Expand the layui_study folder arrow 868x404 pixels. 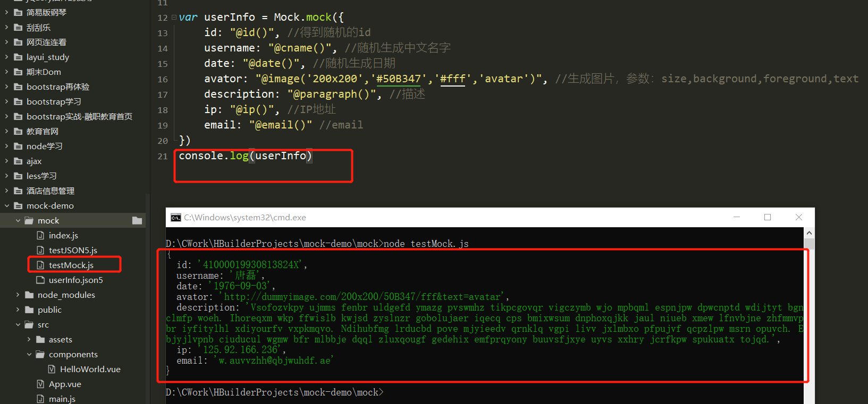[6, 57]
